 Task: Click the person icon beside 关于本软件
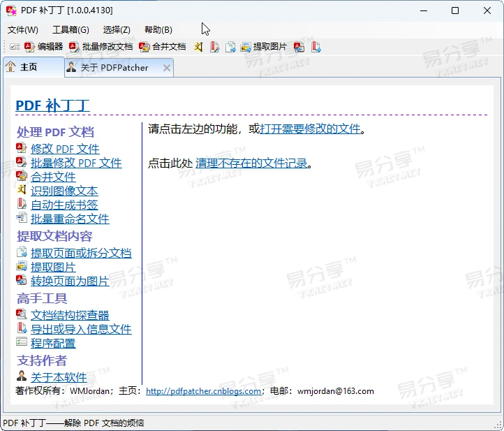tap(22, 376)
